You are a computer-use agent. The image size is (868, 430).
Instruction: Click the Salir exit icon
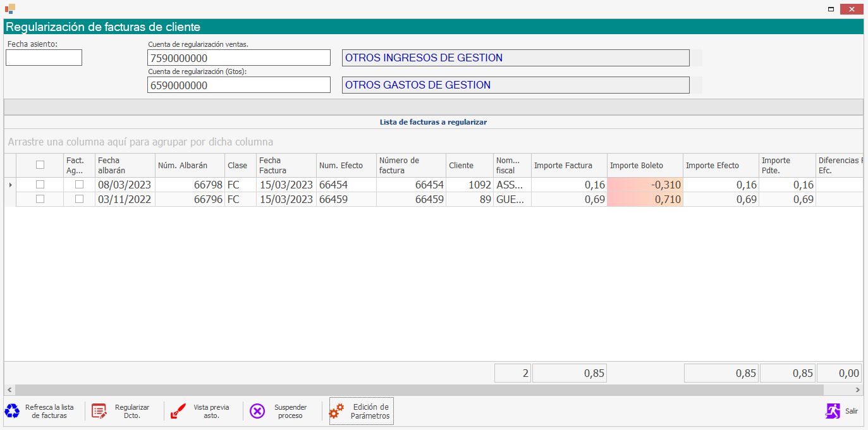[x=833, y=411]
